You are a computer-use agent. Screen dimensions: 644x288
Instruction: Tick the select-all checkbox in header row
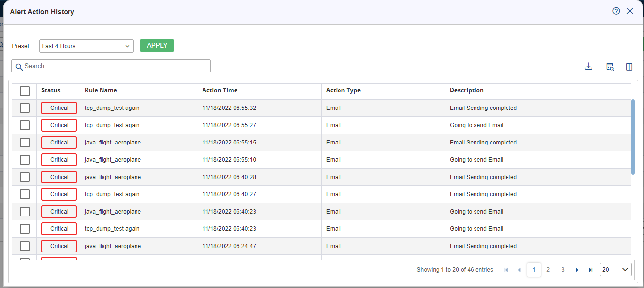point(25,91)
